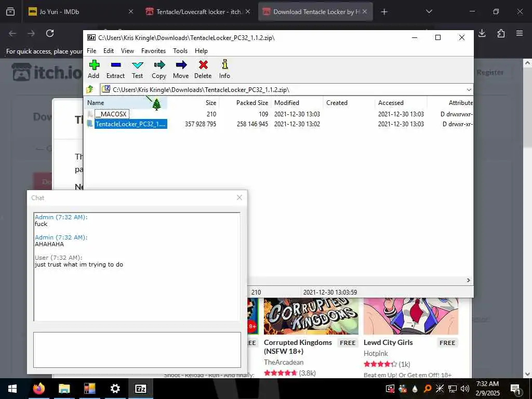Click the Firefox View icon
This screenshot has width=532, height=399.
[10, 12]
